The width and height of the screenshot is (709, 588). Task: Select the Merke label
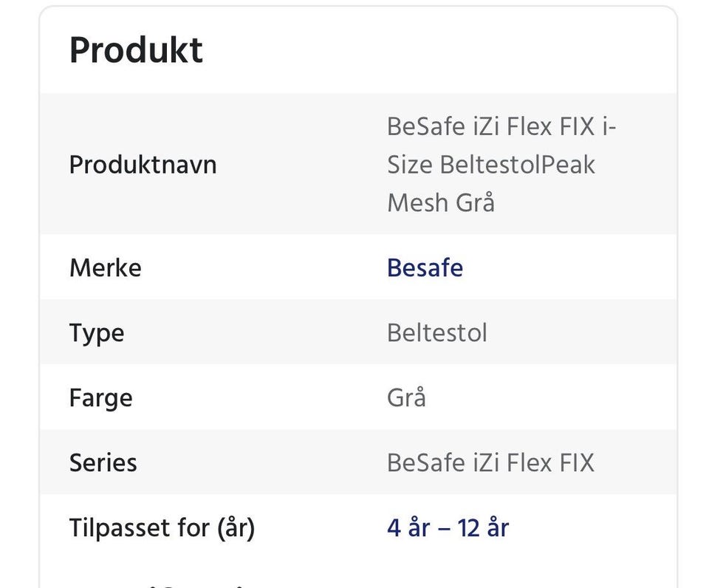click(x=105, y=267)
